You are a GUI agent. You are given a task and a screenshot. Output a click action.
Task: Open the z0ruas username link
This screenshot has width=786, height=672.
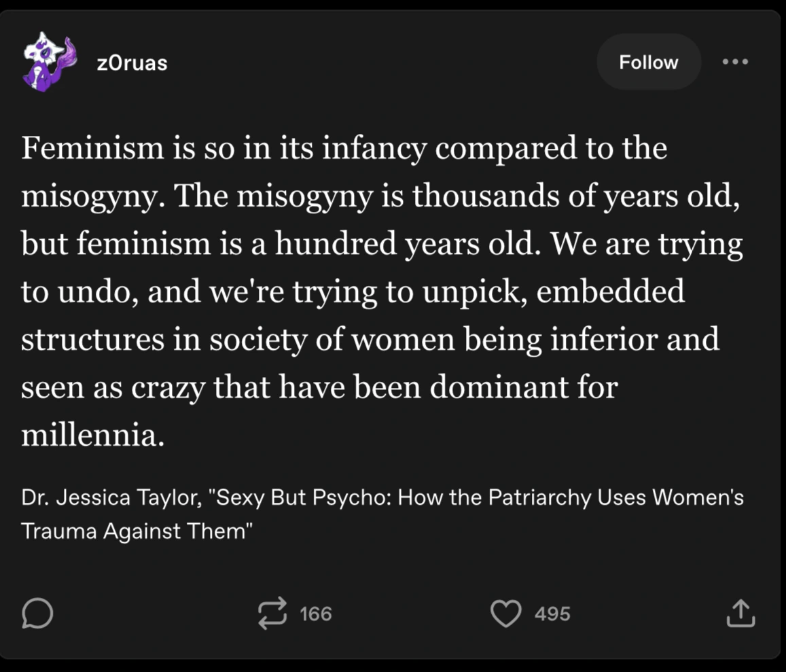132,63
